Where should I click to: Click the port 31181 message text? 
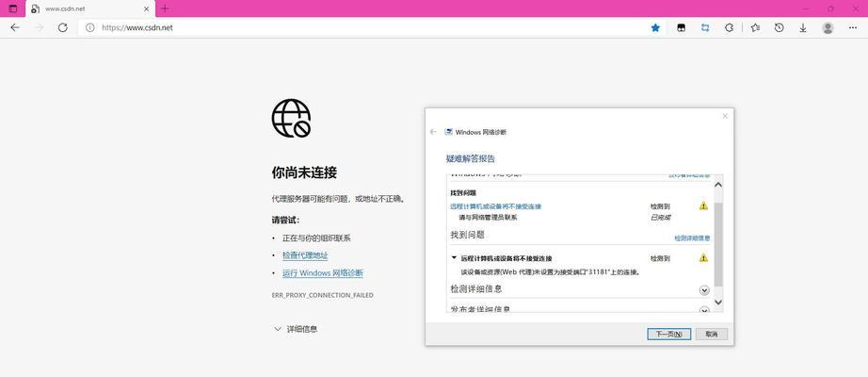point(551,272)
